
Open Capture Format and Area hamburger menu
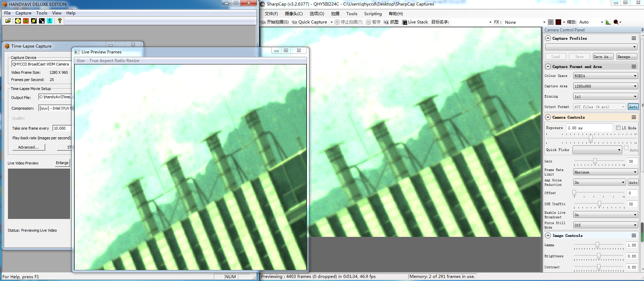coord(634,67)
